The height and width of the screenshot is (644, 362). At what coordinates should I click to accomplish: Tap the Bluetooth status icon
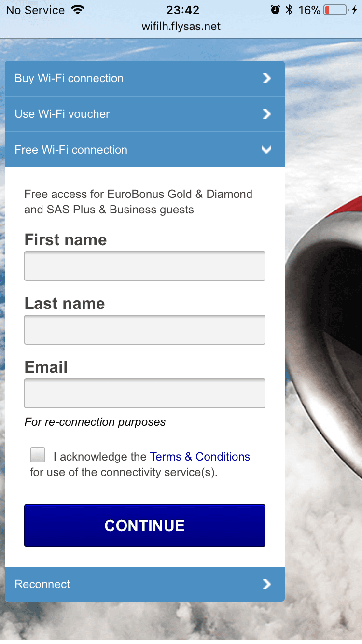coord(289,10)
